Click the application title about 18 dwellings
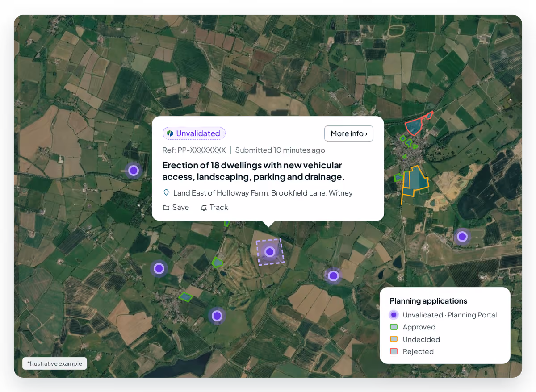Screen dimensions: 536x392 point(254,171)
